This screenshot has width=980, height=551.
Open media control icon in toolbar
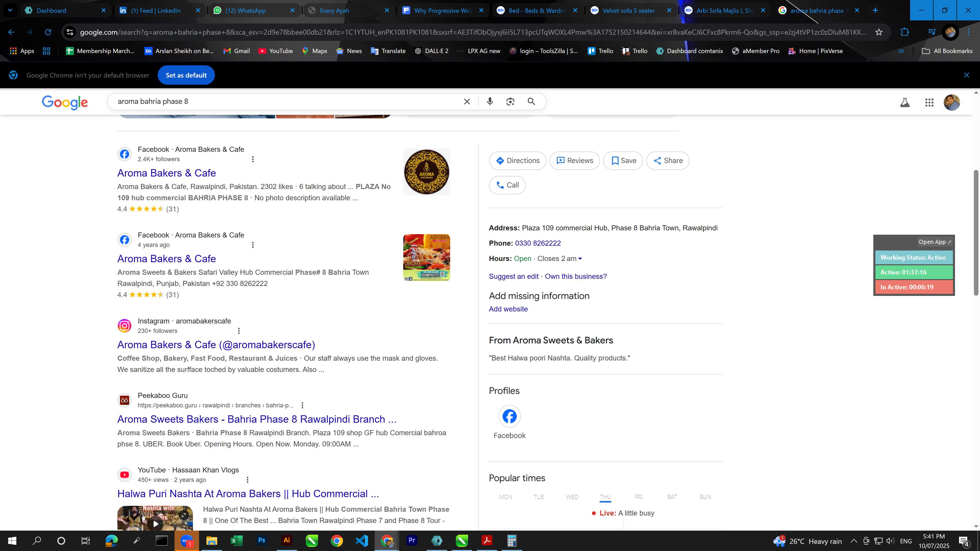pos(932,32)
